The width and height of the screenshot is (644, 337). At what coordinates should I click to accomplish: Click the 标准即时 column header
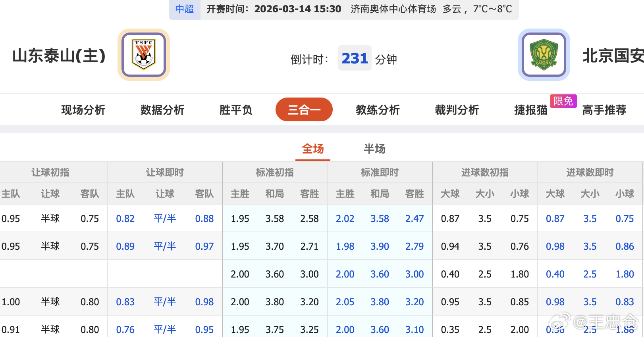coord(380,172)
